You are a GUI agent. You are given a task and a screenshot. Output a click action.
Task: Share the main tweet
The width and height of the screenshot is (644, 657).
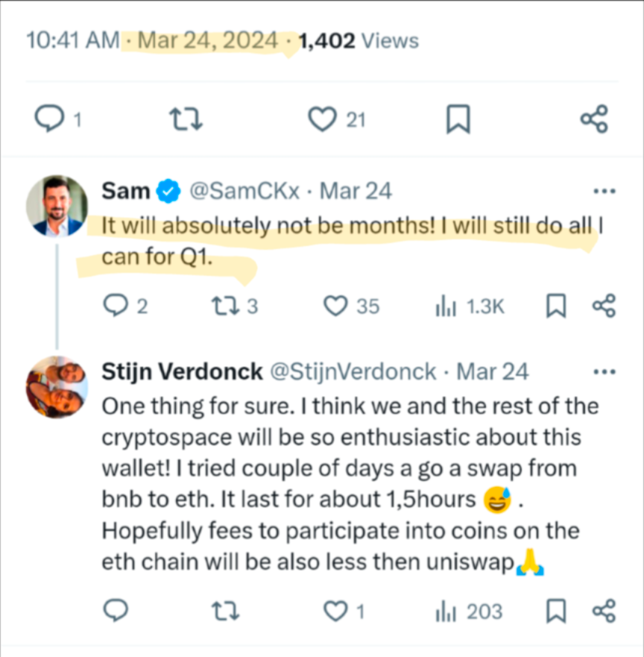[x=594, y=119]
